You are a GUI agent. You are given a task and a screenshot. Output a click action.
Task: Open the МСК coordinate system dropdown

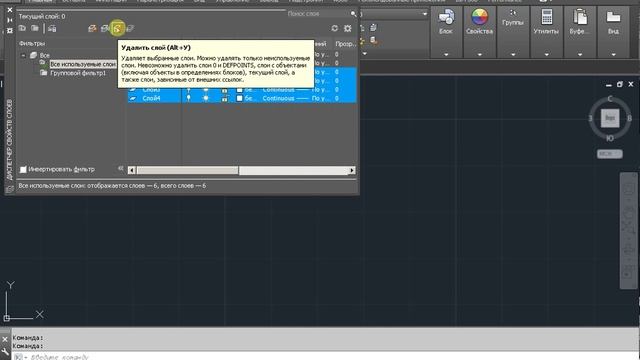click(x=610, y=154)
